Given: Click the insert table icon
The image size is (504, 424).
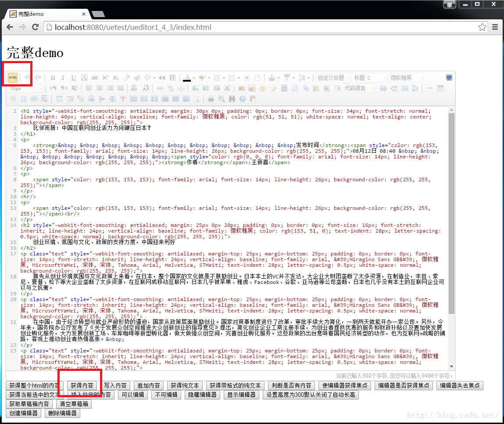Looking at the screenshot, I should click(x=60, y=99).
